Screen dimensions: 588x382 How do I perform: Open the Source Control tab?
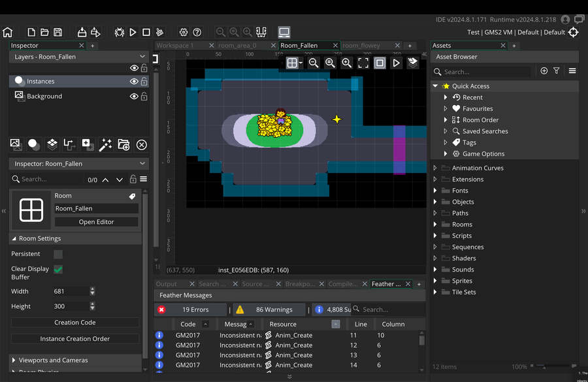coord(255,284)
